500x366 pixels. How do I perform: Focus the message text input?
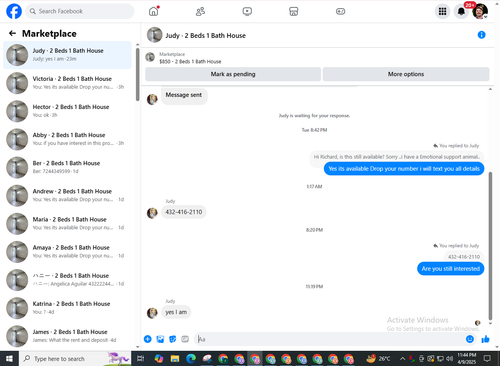(x=329, y=339)
